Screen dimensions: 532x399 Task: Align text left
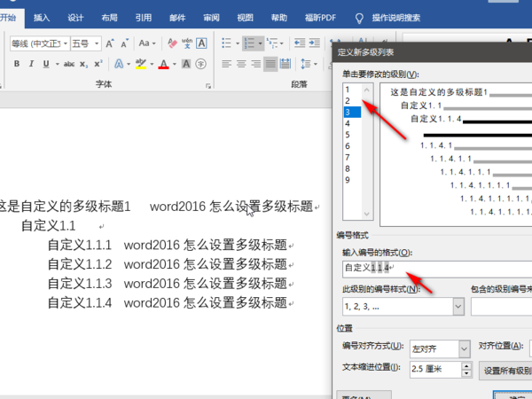click(226, 64)
